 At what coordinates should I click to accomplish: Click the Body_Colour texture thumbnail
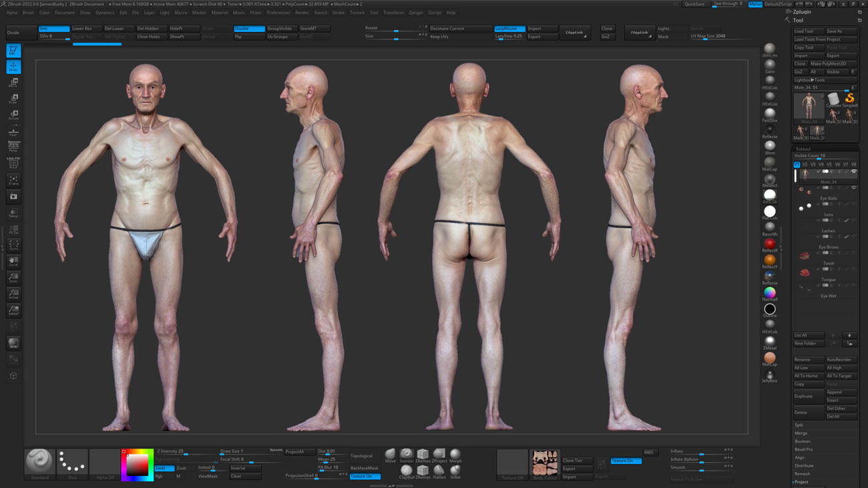(x=545, y=462)
